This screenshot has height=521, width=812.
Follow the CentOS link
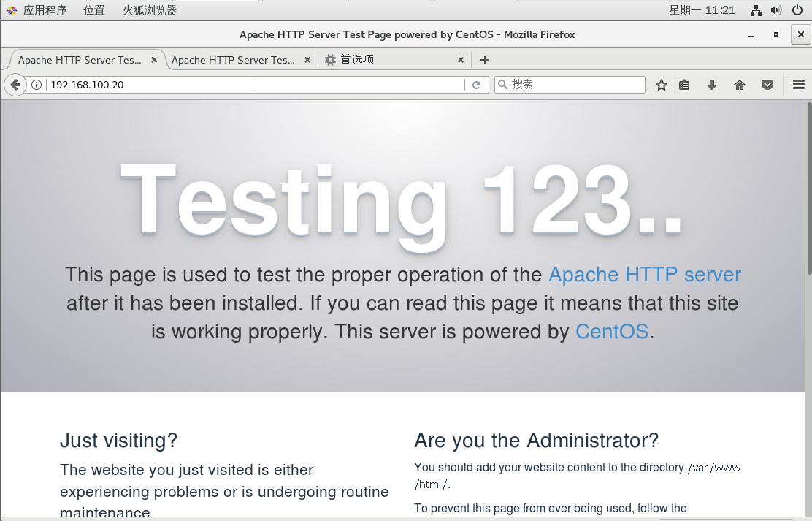click(x=612, y=332)
